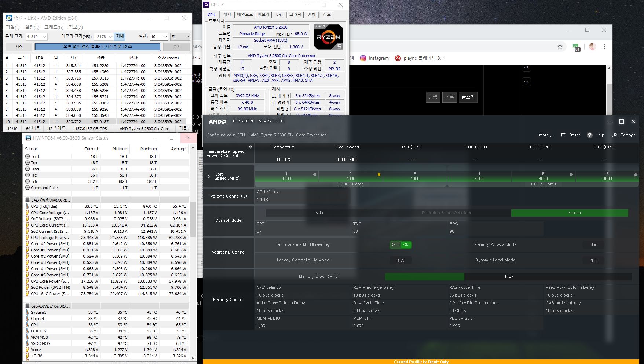Open Chrome three-dot menu
Image resolution: width=644 pixels, height=364 pixels.
[604, 47]
